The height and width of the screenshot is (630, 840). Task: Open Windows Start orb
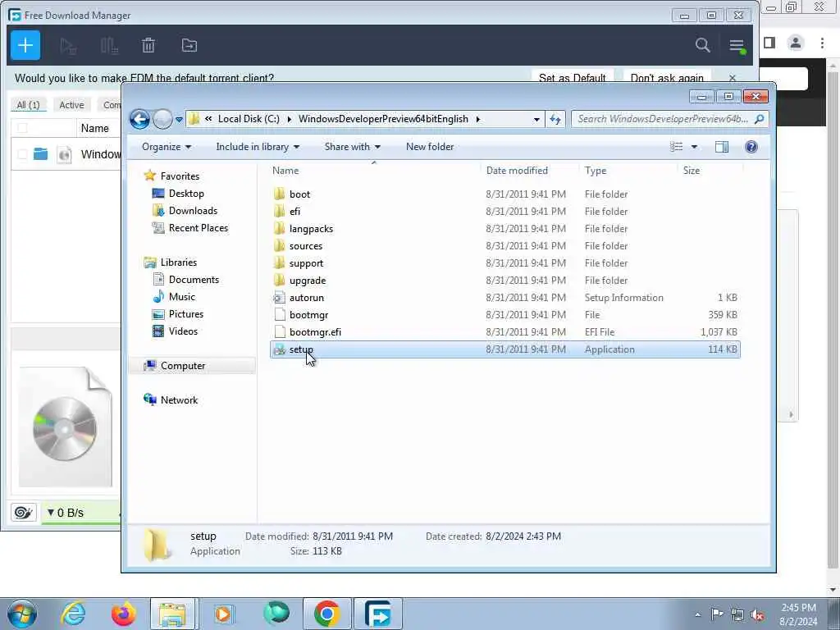point(22,614)
